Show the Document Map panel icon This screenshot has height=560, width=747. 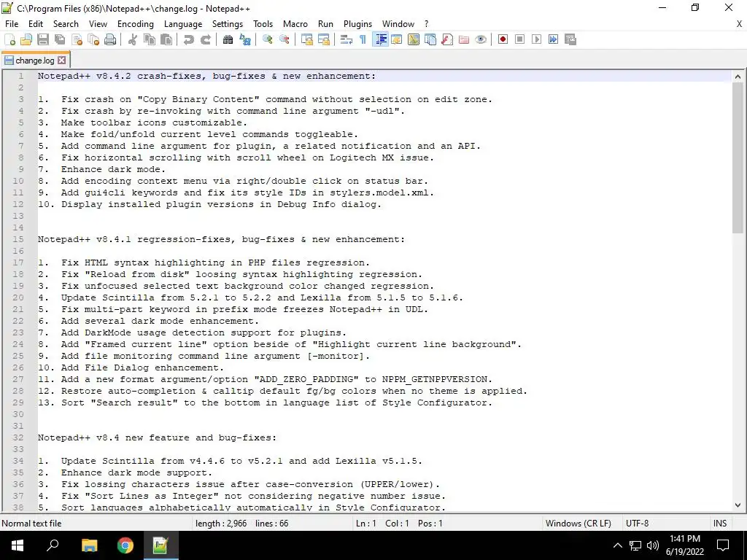[414, 39]
